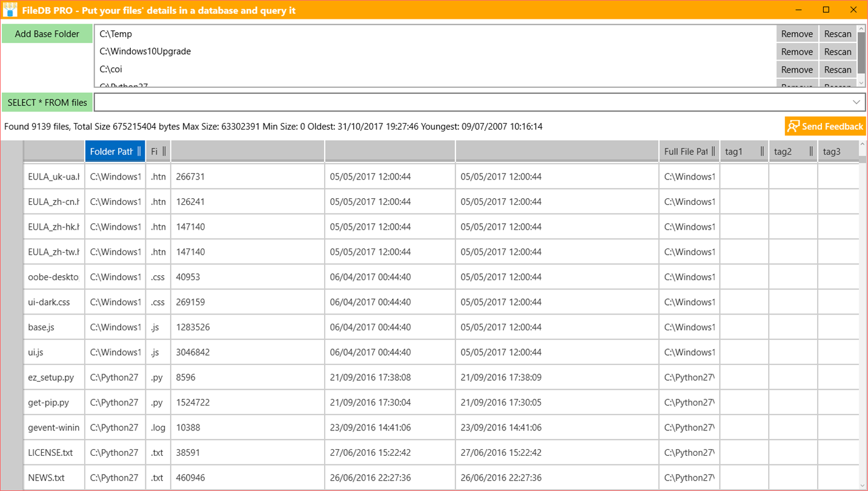Viewport: 868px width, 491px height.
Task: Click the date 21/09/2016 17:38:08
Action: point(370,378)
